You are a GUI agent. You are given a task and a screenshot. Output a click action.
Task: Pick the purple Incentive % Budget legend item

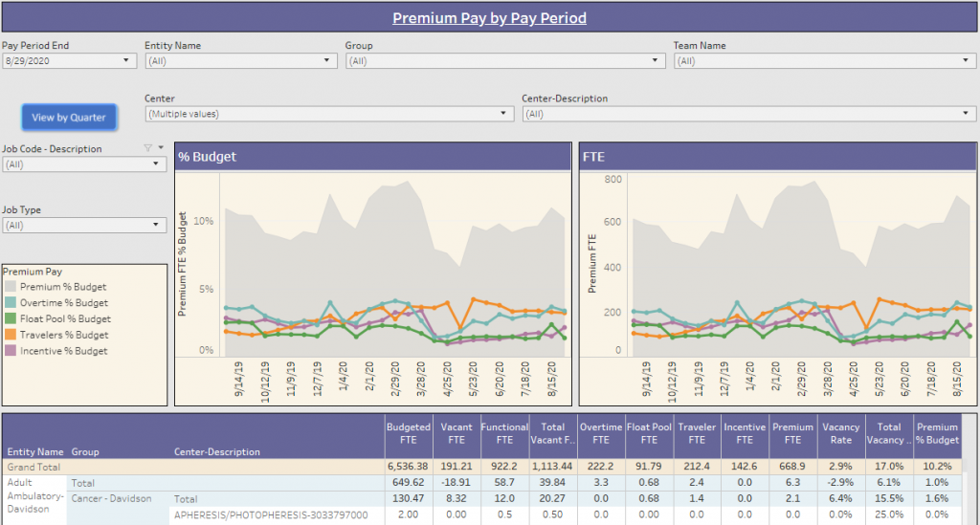(x=11, y=351)
